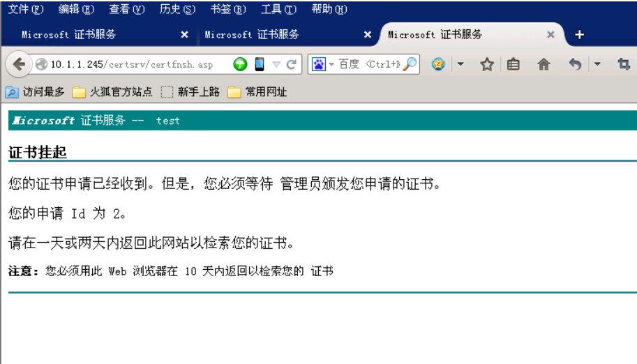
Task: Click the globe site identity icon
Action: point(41,64)
